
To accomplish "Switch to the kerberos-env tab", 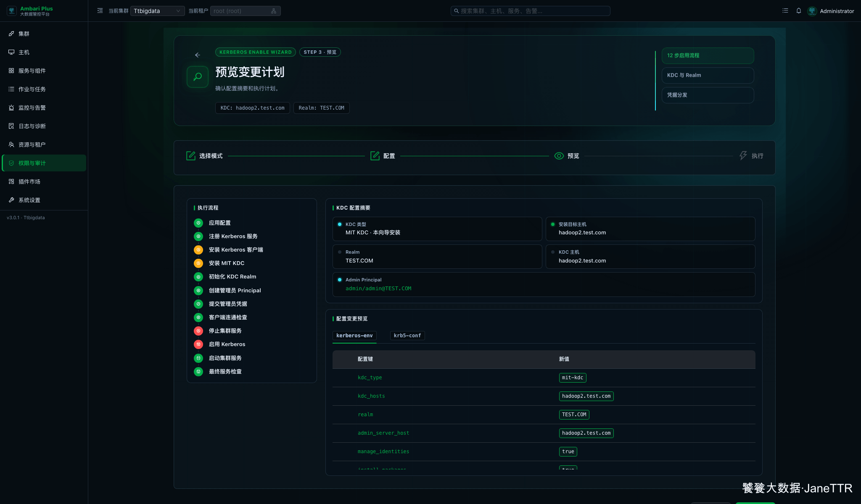I will point(354,336).
